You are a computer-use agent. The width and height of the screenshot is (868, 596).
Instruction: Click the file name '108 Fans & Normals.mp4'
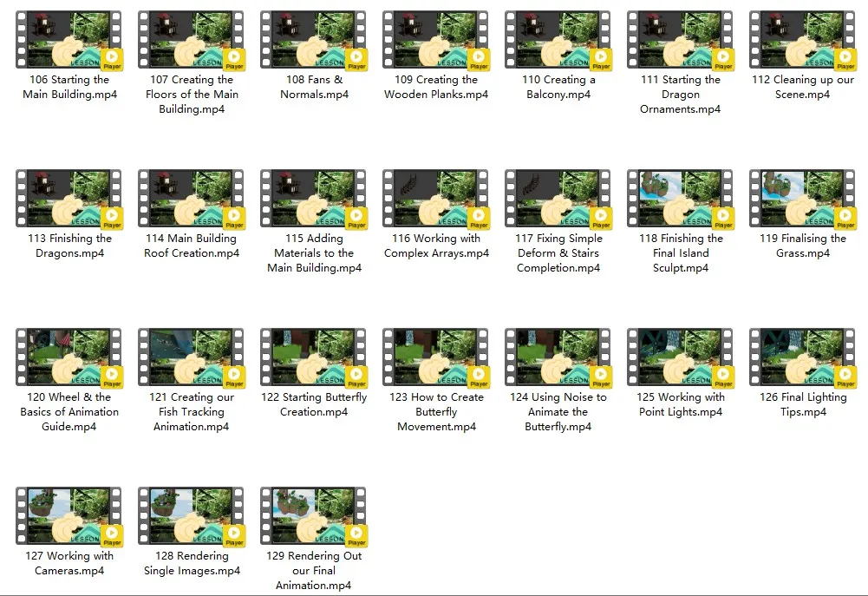[315, 87]
